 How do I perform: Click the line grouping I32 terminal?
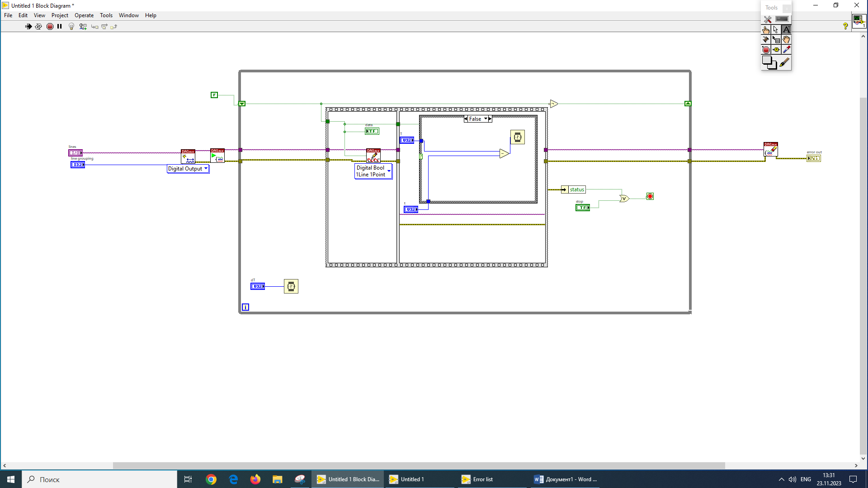point(78,165)
